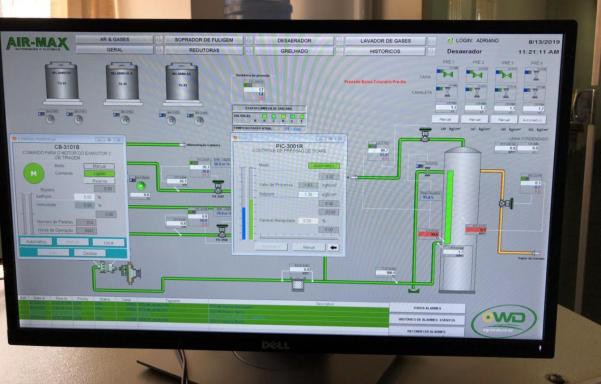Click the Automático button at the bottom of PIC-3001R
This screenshot has height=384, width=601.
(x=271, y=247)
